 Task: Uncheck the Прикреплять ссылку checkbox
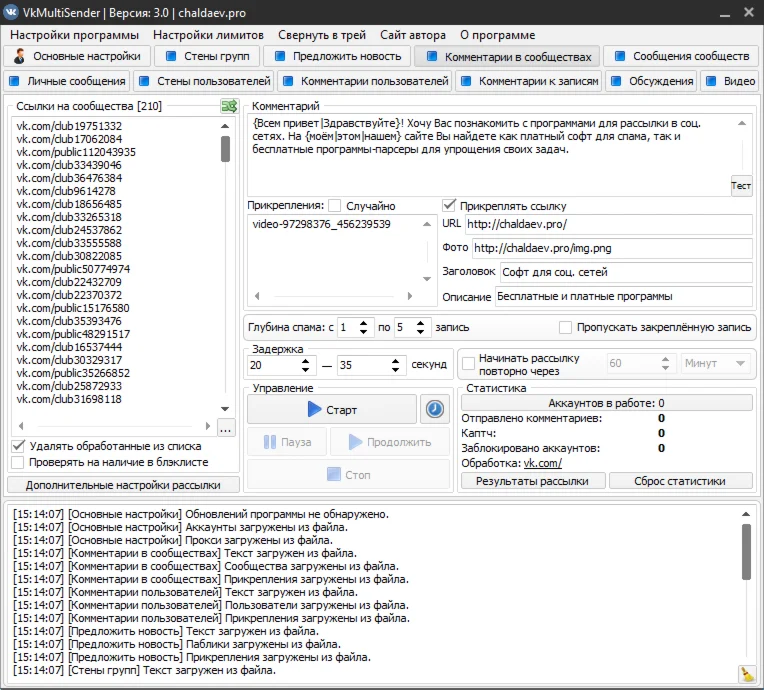[449, 205]
